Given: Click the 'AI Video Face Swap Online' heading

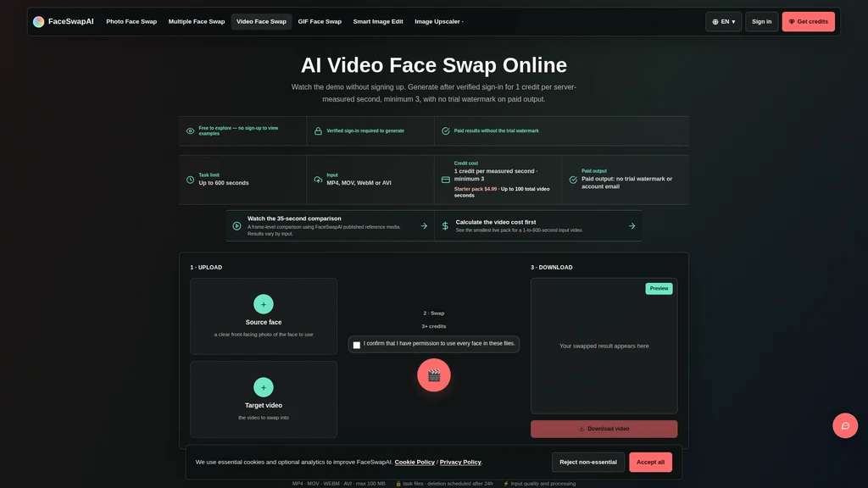Looking at the screenshot, I should (x=433, y=65).
